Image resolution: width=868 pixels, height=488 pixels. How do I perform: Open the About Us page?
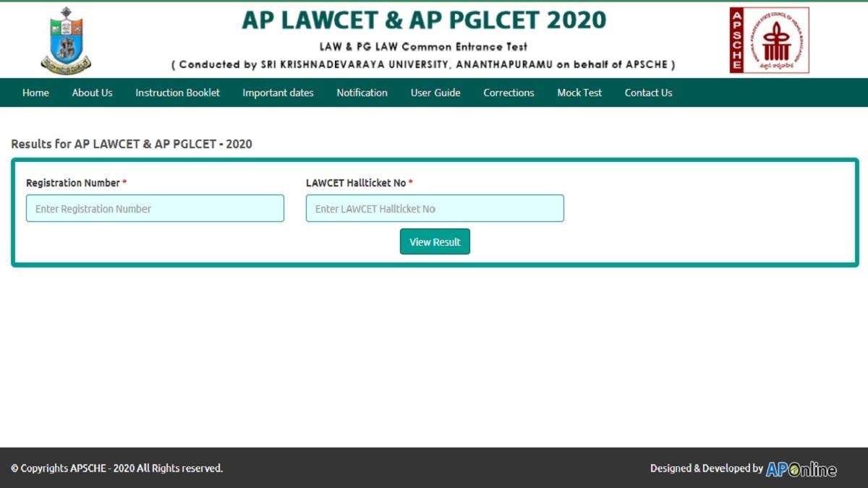click(92, 93)
